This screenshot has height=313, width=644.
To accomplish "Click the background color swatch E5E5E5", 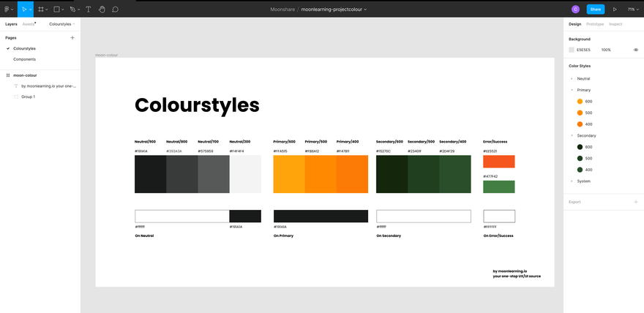I will point(572,50).
